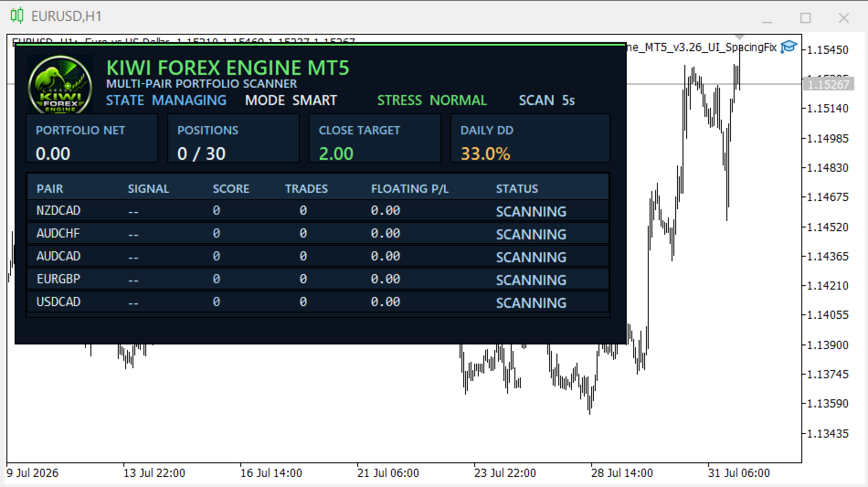Click the FLOATING P/L column header
Screen dimensions: 868x487
coord(409,189)
